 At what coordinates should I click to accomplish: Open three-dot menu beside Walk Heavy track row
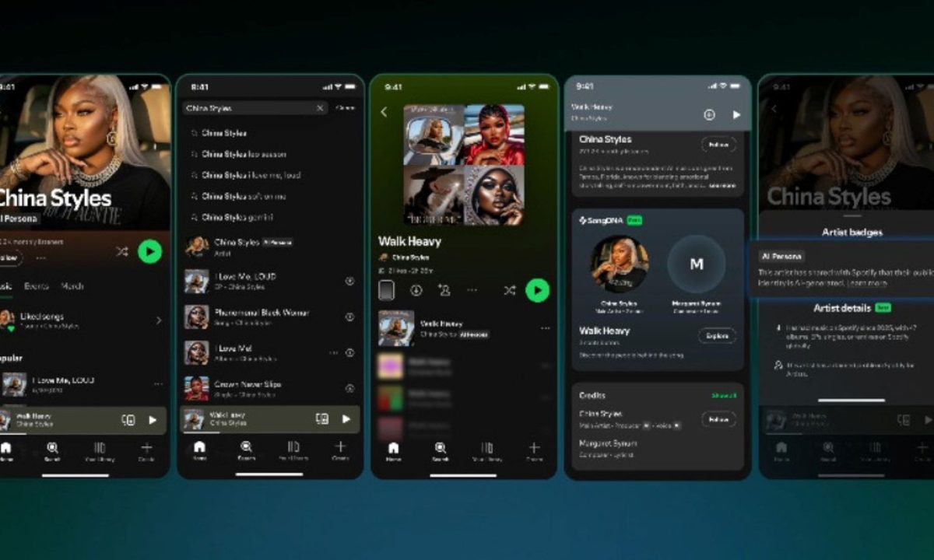pos(545,328)
